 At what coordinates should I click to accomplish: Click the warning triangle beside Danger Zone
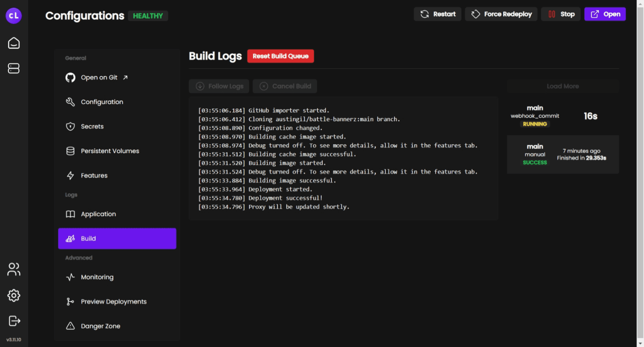[70, 326]
